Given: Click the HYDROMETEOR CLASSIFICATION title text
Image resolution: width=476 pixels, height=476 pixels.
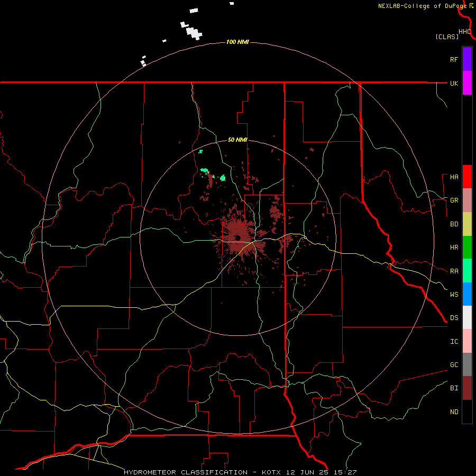Looking at the screenshot, I should [186, 472].
